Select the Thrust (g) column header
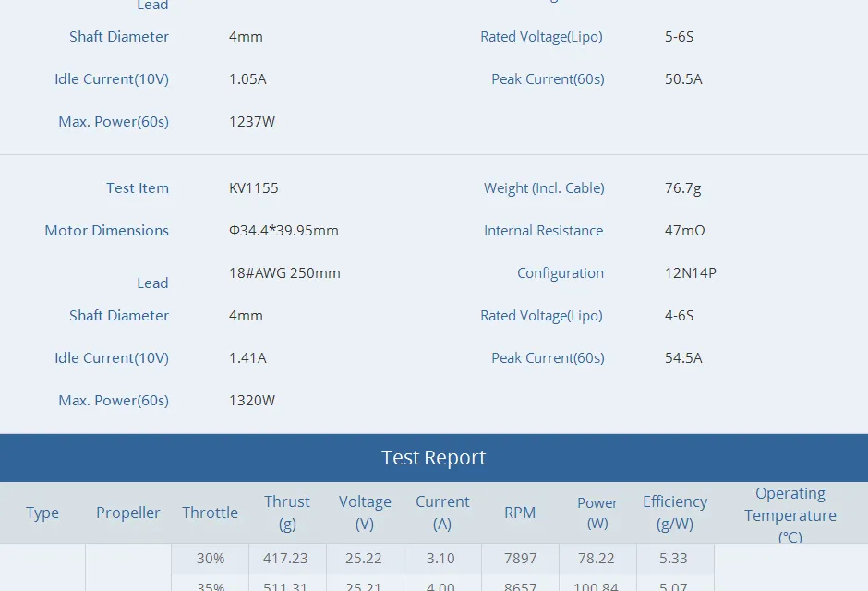This screenshot has width=868, height=591. point(286,512)
